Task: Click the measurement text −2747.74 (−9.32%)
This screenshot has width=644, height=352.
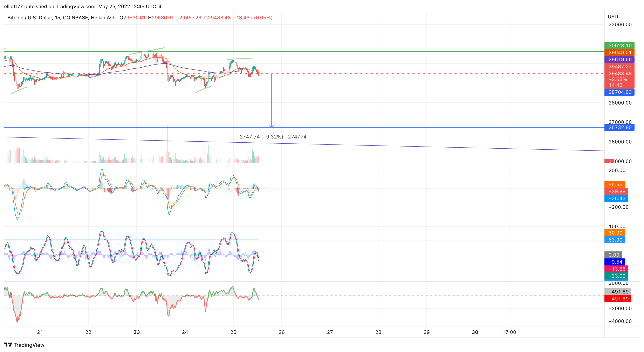Action: 260,137
